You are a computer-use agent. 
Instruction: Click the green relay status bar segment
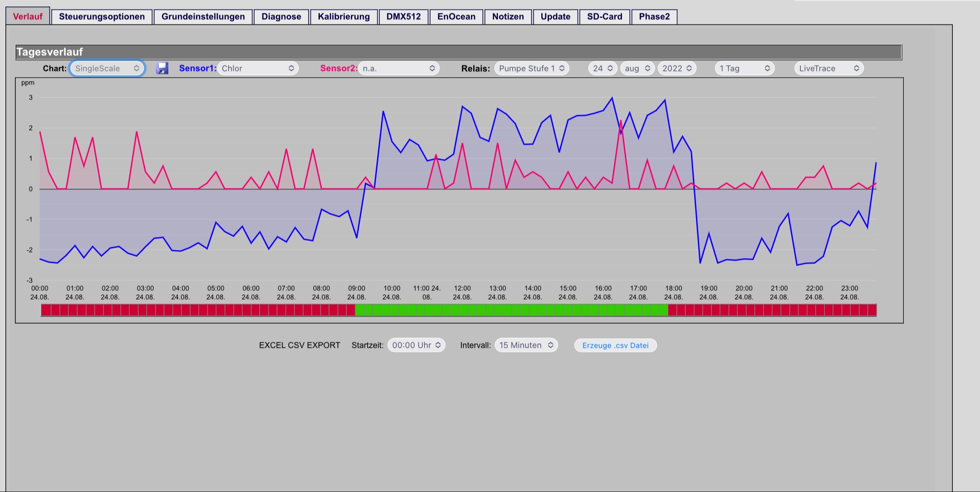[x=511, y=310]
